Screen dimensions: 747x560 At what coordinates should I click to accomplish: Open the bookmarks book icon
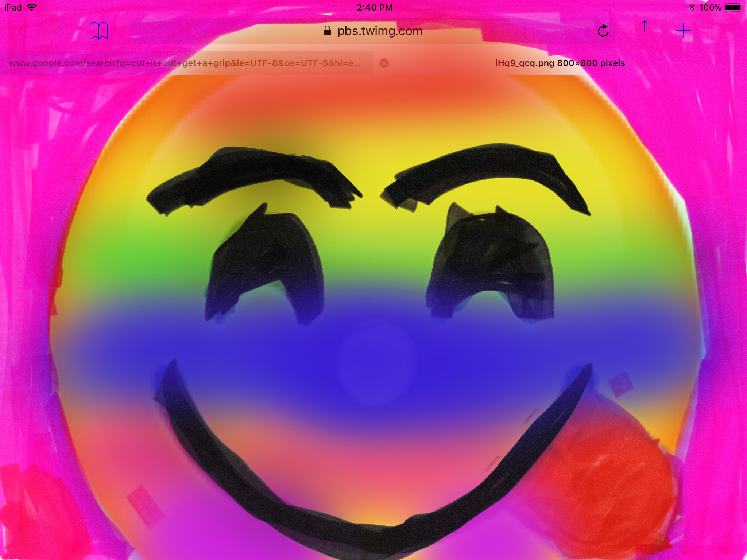click(99, 31)
